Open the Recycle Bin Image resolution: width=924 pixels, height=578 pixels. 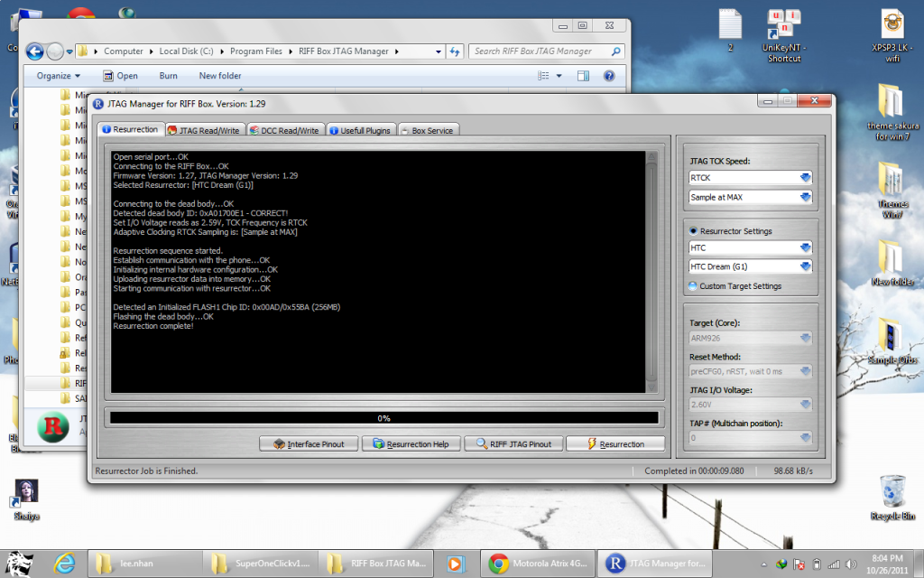tap(892, 498)
